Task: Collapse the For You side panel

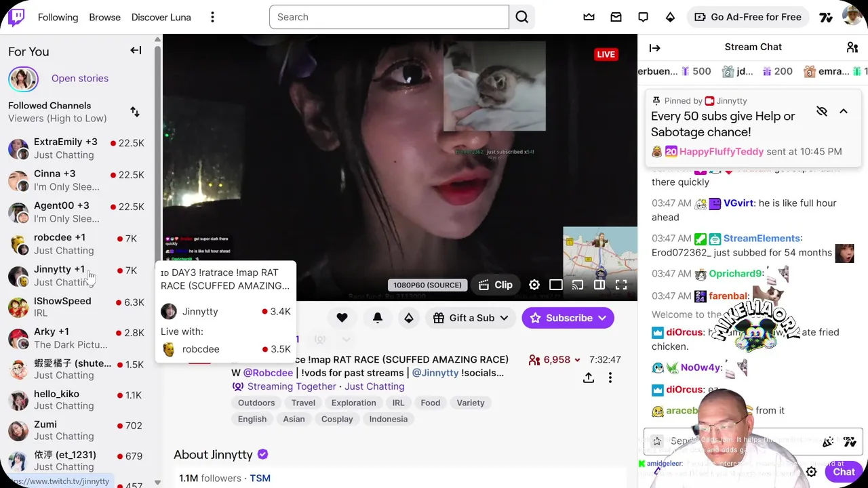Action: [x=136, y=50]
